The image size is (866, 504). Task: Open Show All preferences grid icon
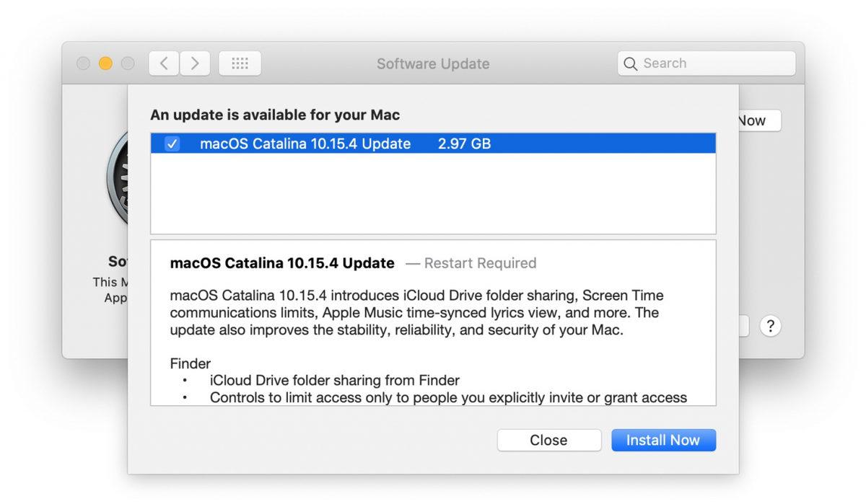[x=240, y=63]
